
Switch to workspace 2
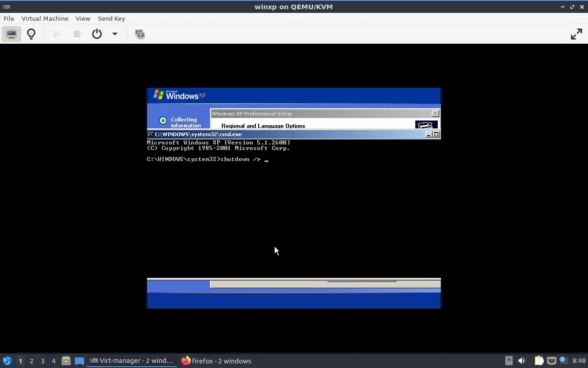coord(32,361)
